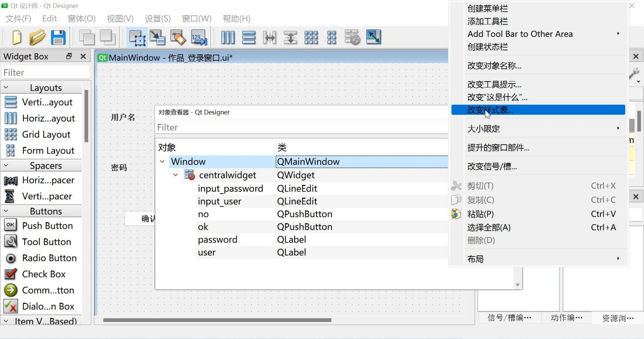Click the Save floppy disk icon
The height and width of the screenshot is (339, 644).
tap(58, 37)
